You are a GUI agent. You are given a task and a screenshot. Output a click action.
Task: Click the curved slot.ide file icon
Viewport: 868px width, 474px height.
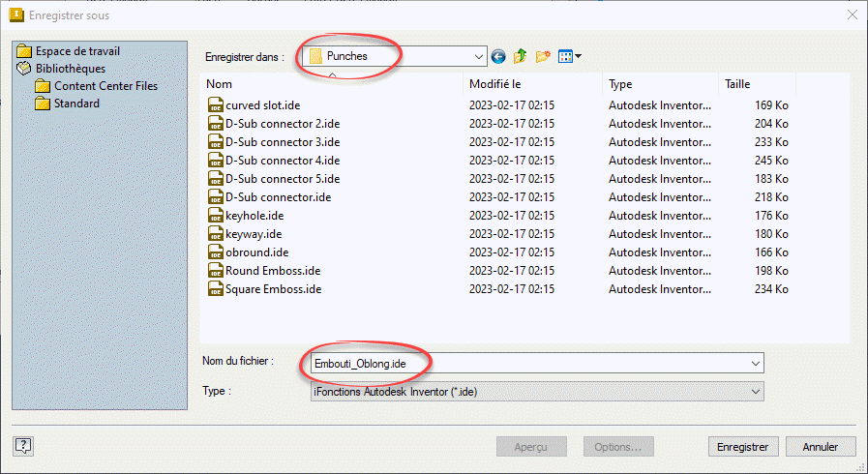point(216,105)
